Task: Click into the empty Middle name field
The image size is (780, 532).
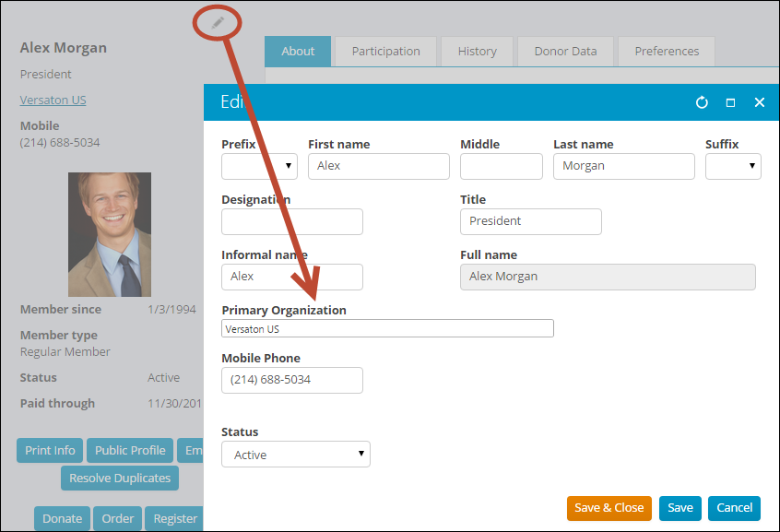Action: (501, 166)
